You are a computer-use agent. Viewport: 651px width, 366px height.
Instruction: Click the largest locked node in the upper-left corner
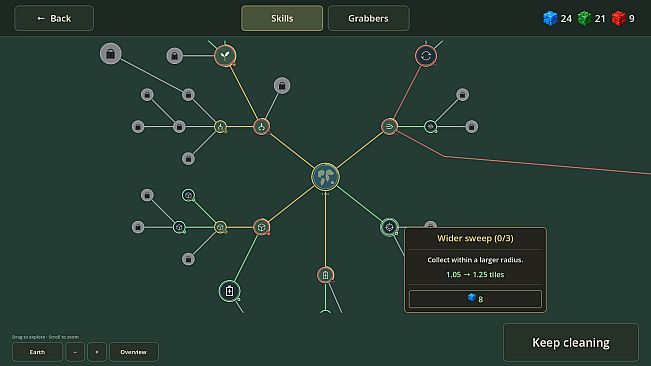pos(110,54)
